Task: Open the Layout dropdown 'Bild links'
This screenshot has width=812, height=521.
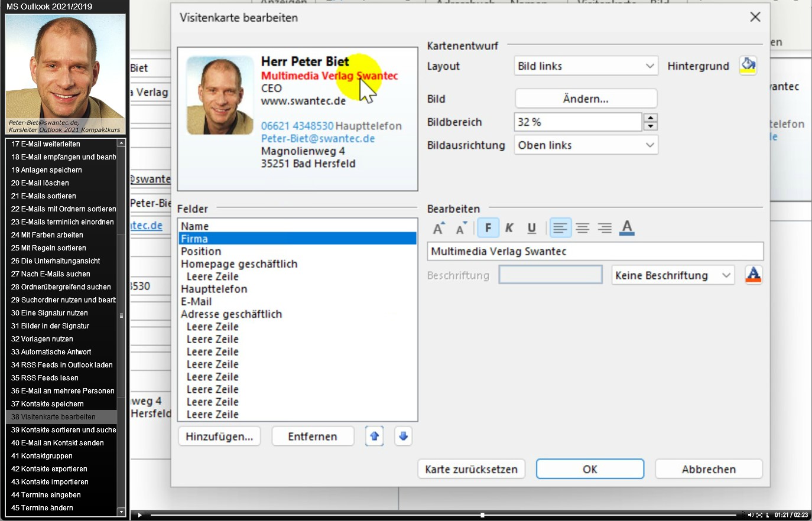Action: [586, 66]
